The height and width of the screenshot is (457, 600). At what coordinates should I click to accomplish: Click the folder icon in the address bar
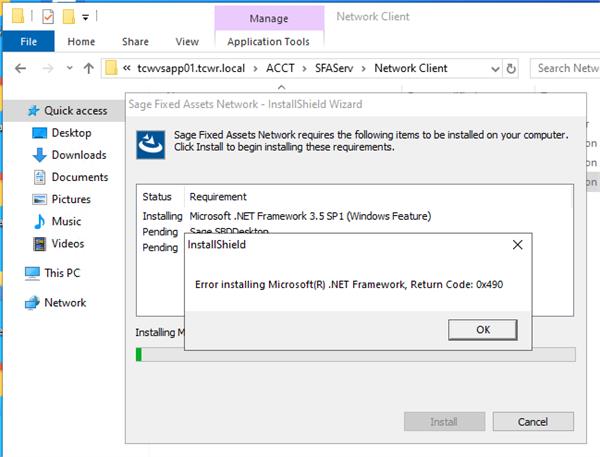click(x=111, y=68)
